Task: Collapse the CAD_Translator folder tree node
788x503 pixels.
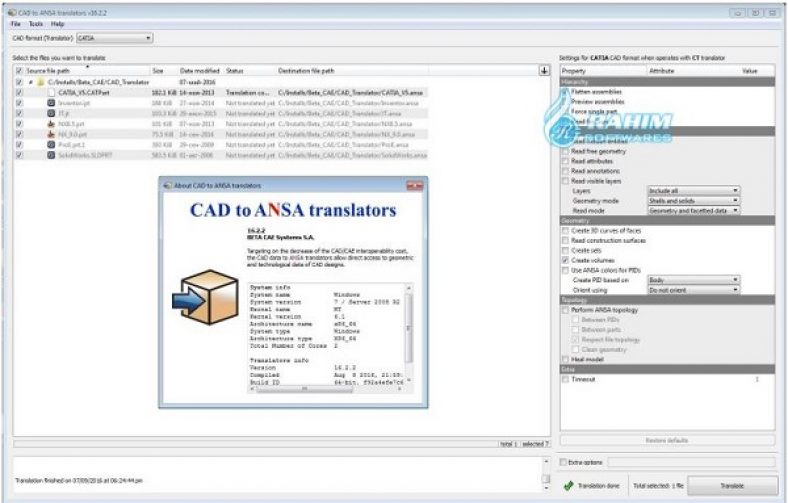Action: 31,82
